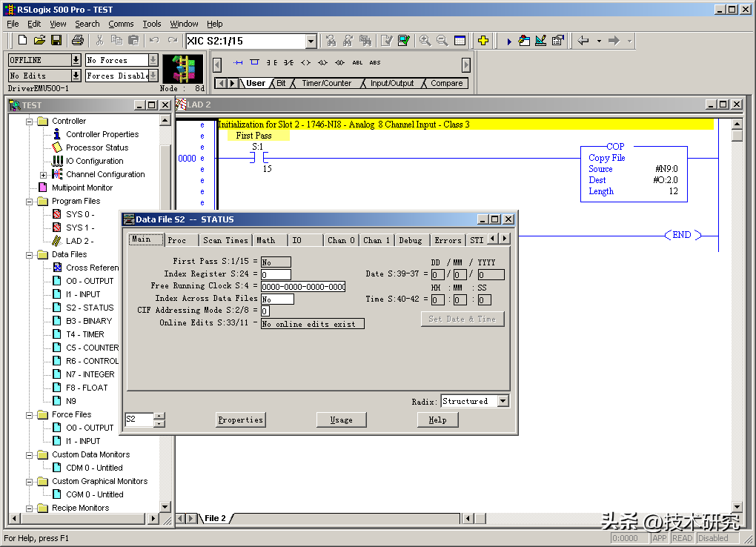Open the Comms menu
The image size is (756, 547).
pyautogui.click(x=121, y=24)
